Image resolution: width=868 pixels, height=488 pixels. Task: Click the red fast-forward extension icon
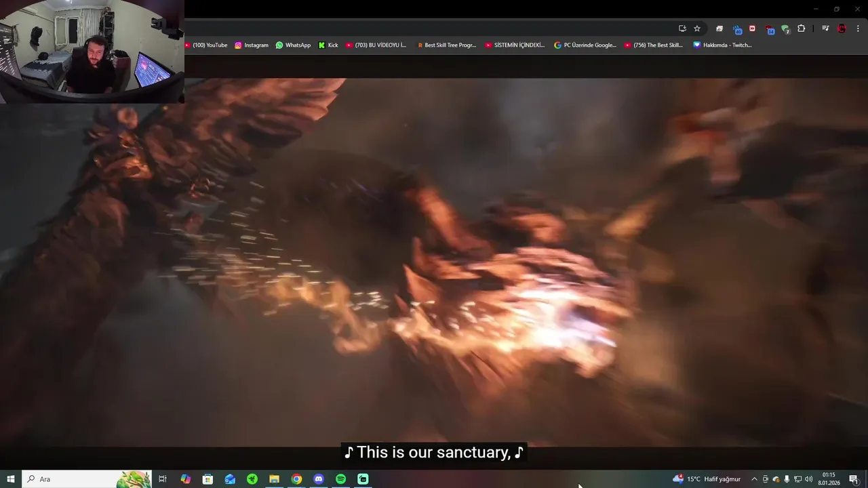coord(752,28)
